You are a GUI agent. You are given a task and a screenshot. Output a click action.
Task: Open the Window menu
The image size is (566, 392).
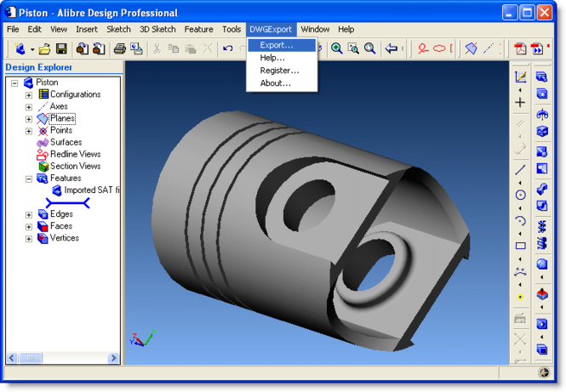point(315,29)
